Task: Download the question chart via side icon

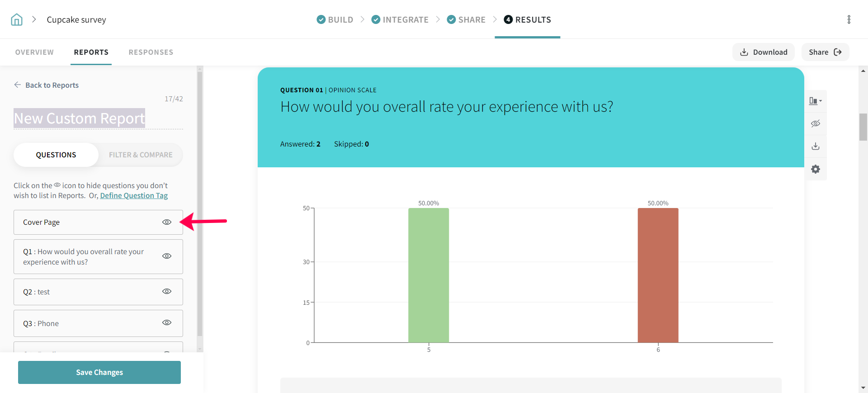Action: [x=815, y=146]
